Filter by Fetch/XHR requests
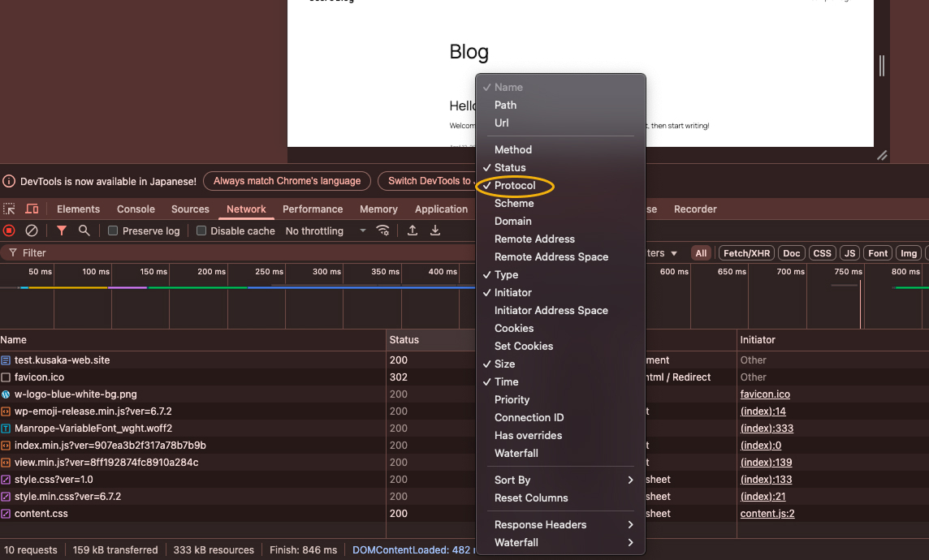Viewport: 929px width, 560px height. (746, 253)
